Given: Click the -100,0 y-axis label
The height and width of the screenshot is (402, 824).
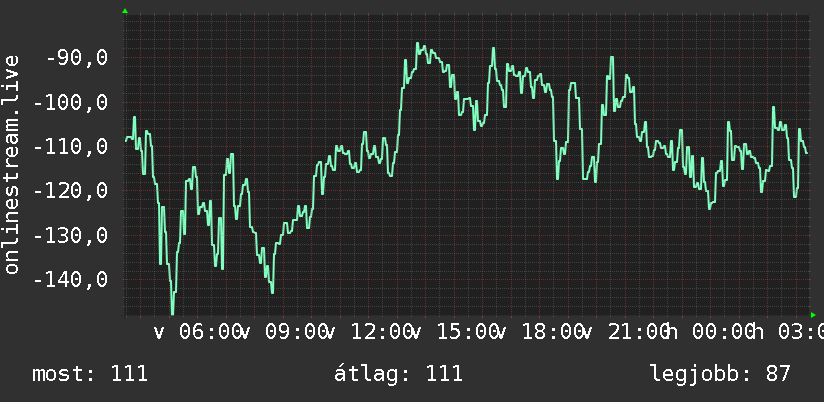Looking at the screenshot, I should tap(70, 102).
